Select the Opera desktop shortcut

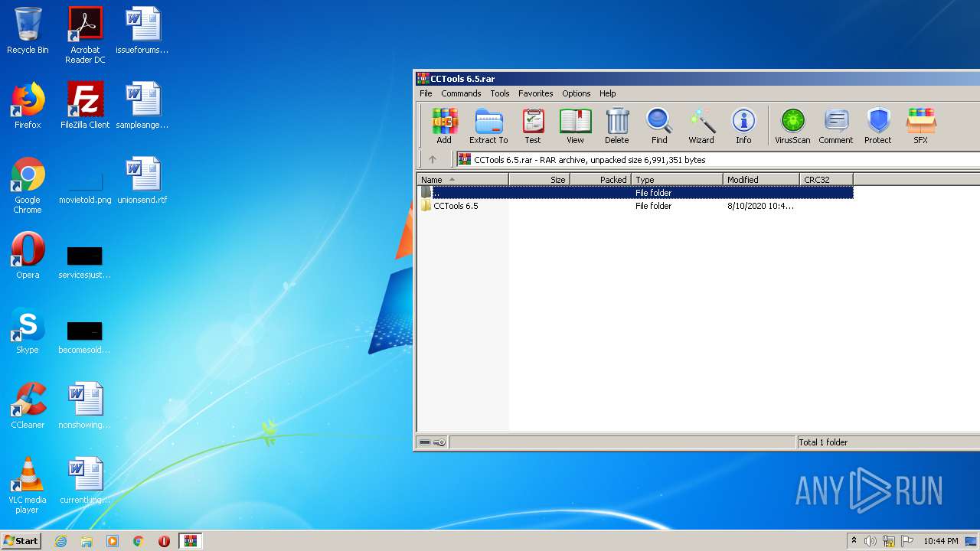click(28, 256)
